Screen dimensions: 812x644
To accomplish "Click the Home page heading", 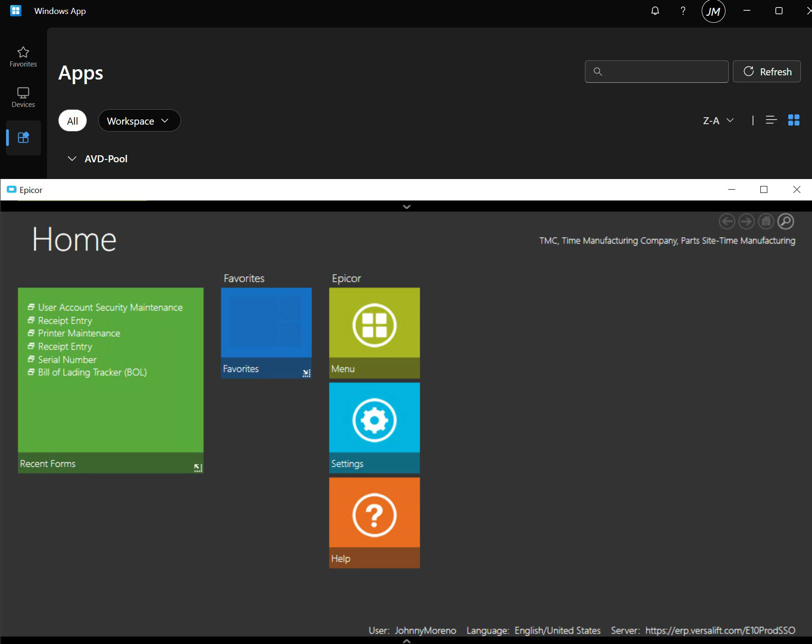I will 74,239.
